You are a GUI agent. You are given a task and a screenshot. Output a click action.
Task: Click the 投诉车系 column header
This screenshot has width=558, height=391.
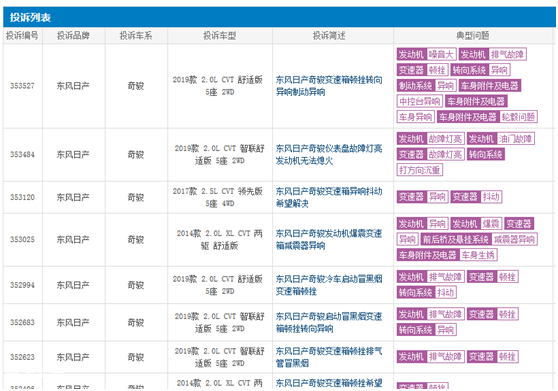pyautogui.click(x=136, y=36)
